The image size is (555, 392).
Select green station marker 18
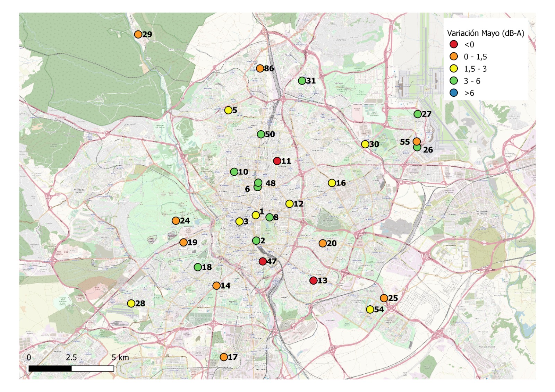tap(198, 267)
